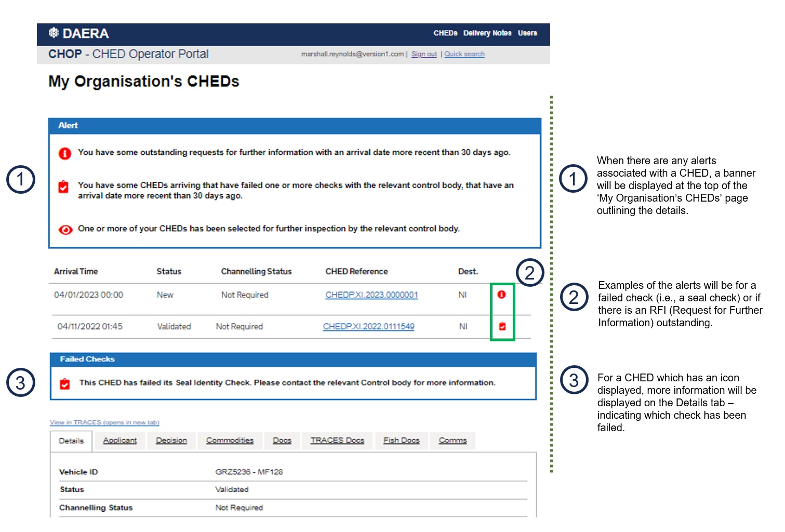
Task: Switch to the Applicant tab
Action: click(120, 441)
